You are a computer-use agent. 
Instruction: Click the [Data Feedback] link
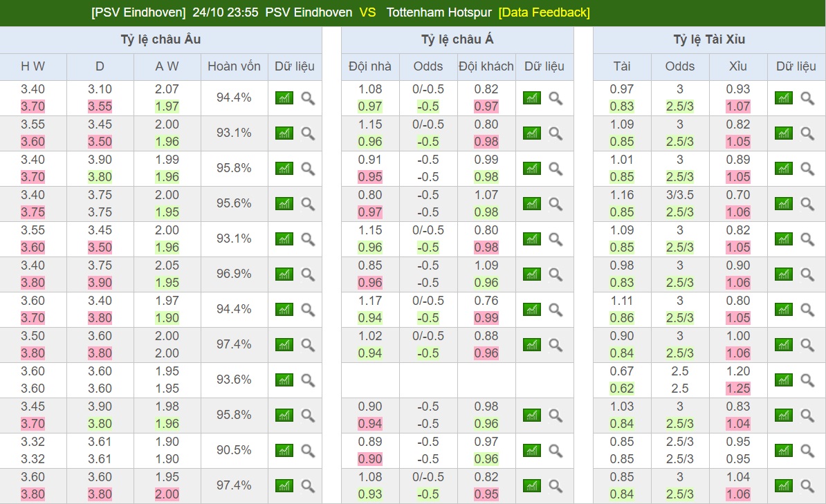pyautogui.click(x=544, y=12)
